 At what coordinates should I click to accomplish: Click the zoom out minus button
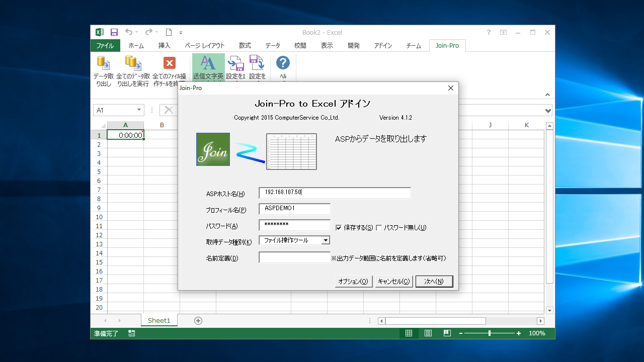pyautogui.click(x=461, y=333)
